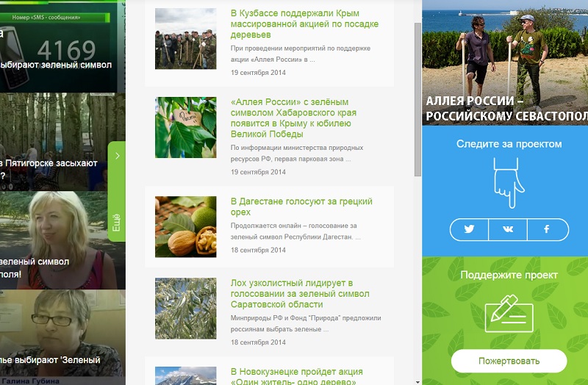Open the blonde woman green symbol video
Viewport: 588px width, 385px height.
pos(54,240)
